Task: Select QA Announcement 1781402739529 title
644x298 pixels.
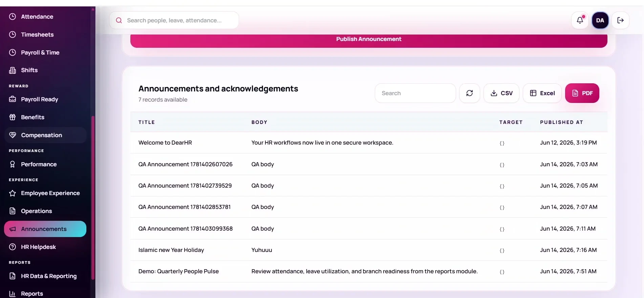Action: tap(185, 186)
